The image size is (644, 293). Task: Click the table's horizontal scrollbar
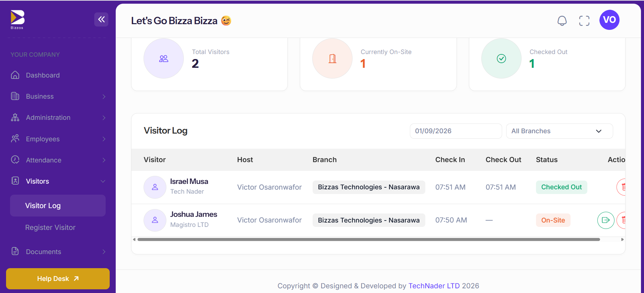click(x=369, y=240)
